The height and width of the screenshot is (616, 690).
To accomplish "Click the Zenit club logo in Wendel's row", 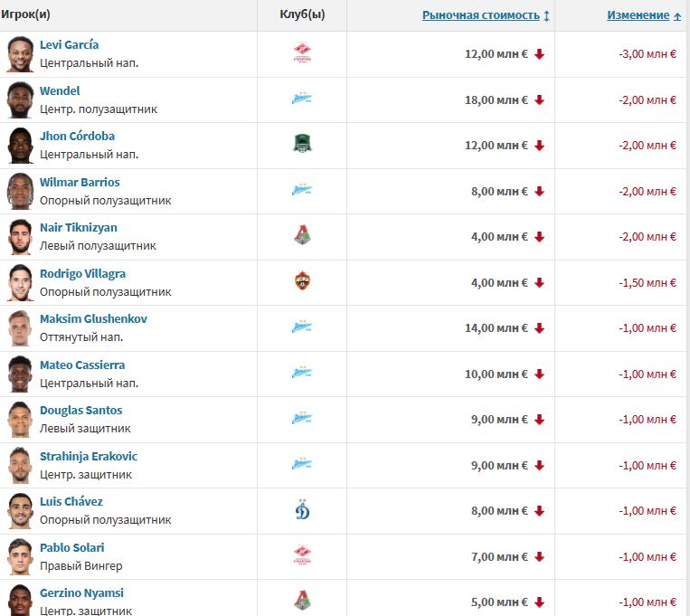I will coord(302,100).
